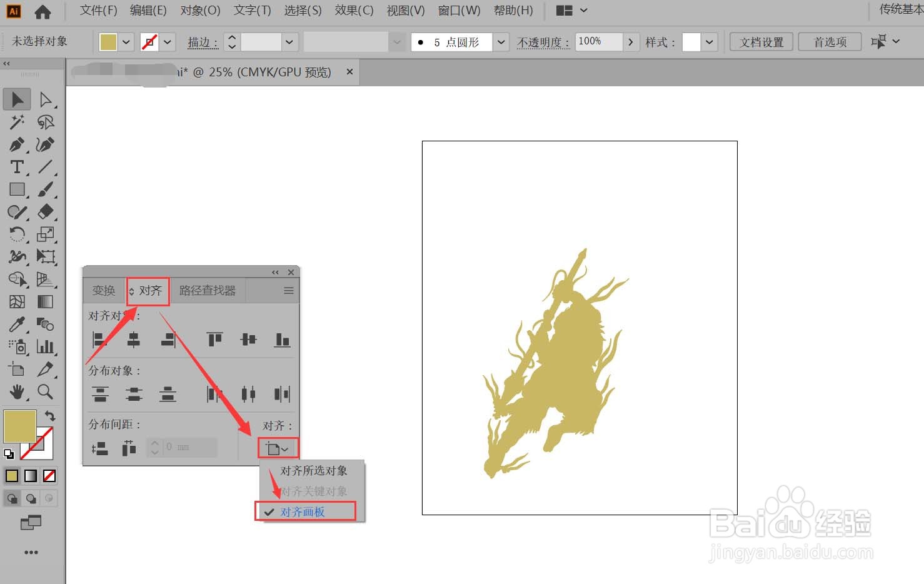The image size is (924, 584).
Task: Enable Draw Normal mode
Action: point(12,498)
